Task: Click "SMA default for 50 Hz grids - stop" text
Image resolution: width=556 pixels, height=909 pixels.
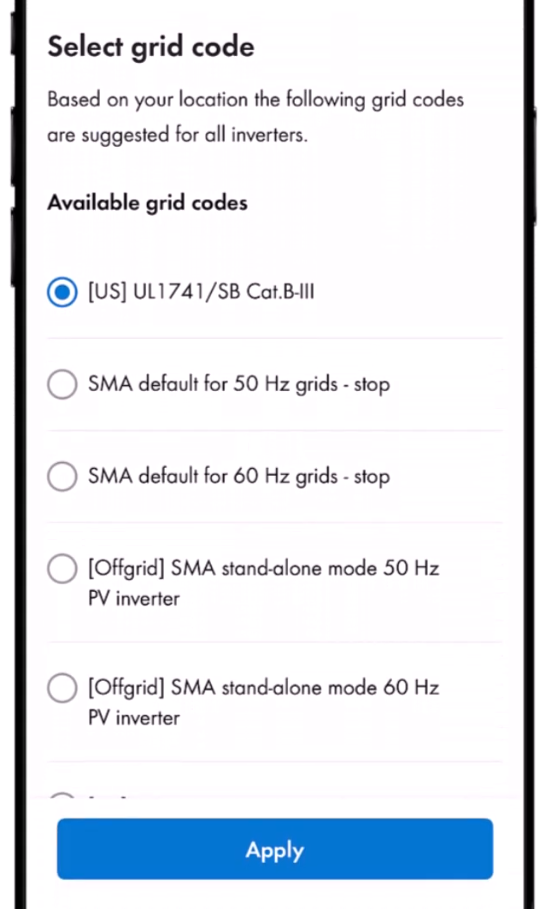Action: click(239, 384)
